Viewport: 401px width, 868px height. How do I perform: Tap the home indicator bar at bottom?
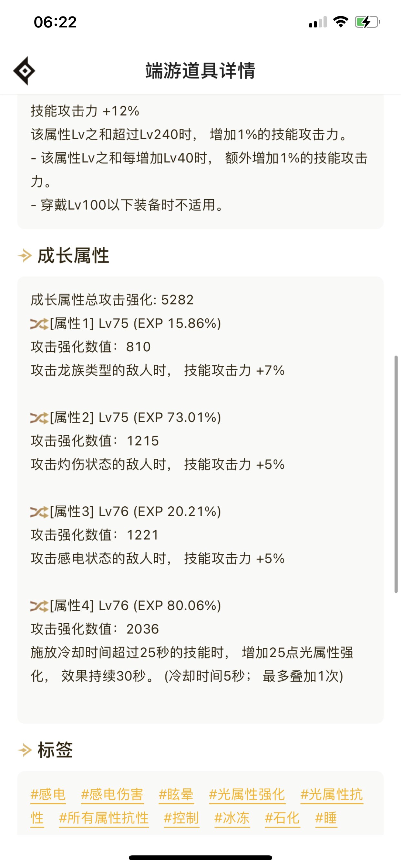point(200,858)
